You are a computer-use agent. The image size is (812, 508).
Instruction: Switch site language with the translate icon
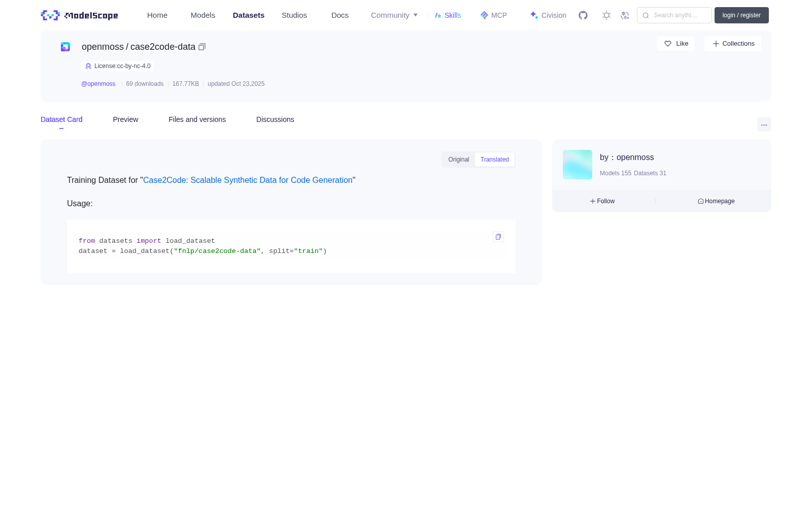625,15
